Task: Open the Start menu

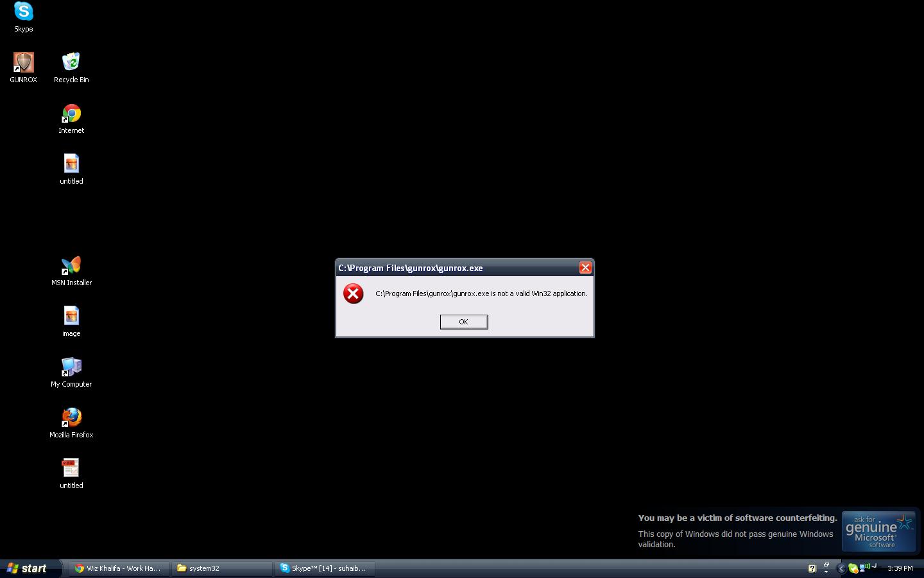Action: [x=27, y=568]
